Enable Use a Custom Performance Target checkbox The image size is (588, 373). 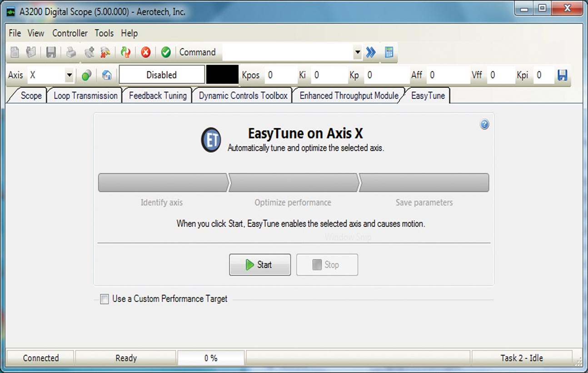[104, 299]
